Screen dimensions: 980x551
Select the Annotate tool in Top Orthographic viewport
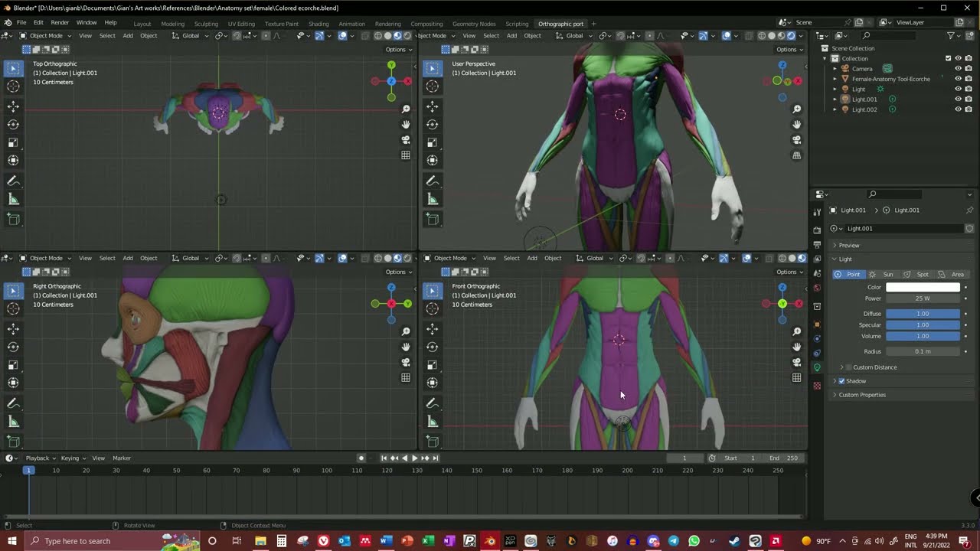pyautogui.click(x=13, y=181)
